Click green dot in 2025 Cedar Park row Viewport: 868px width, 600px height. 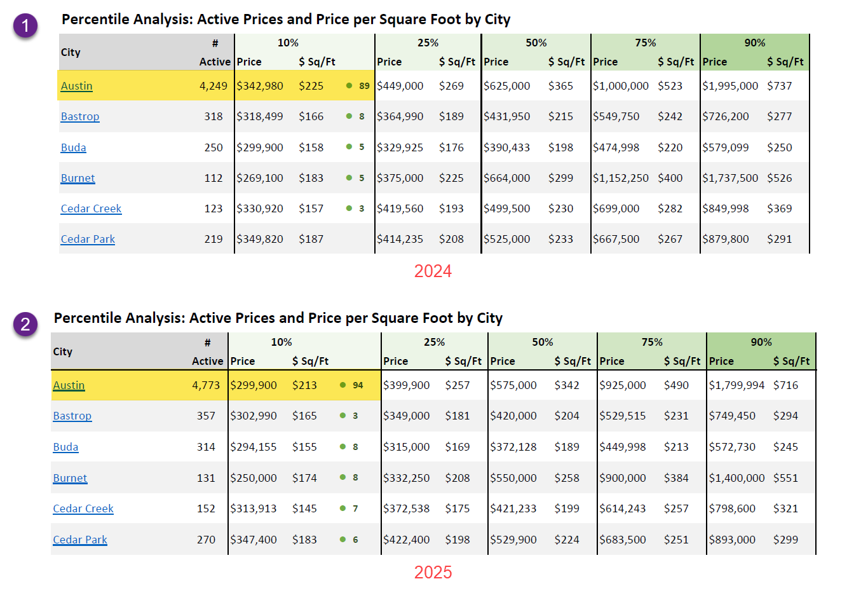tap(342, 540)
